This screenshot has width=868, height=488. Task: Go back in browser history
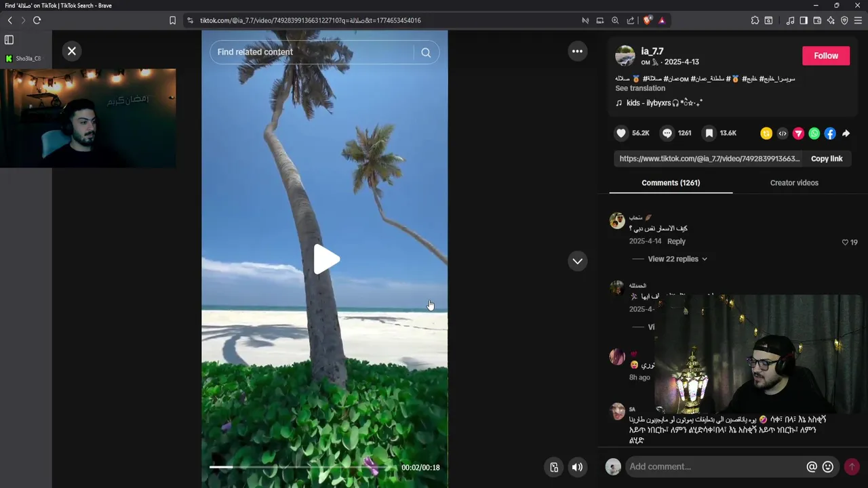point(9,20)
